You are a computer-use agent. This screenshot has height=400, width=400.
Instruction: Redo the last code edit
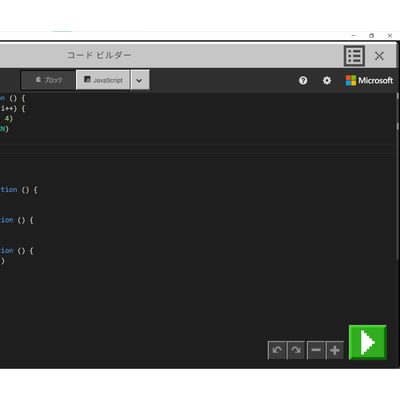pyautogui.click(x=296, y=350)
